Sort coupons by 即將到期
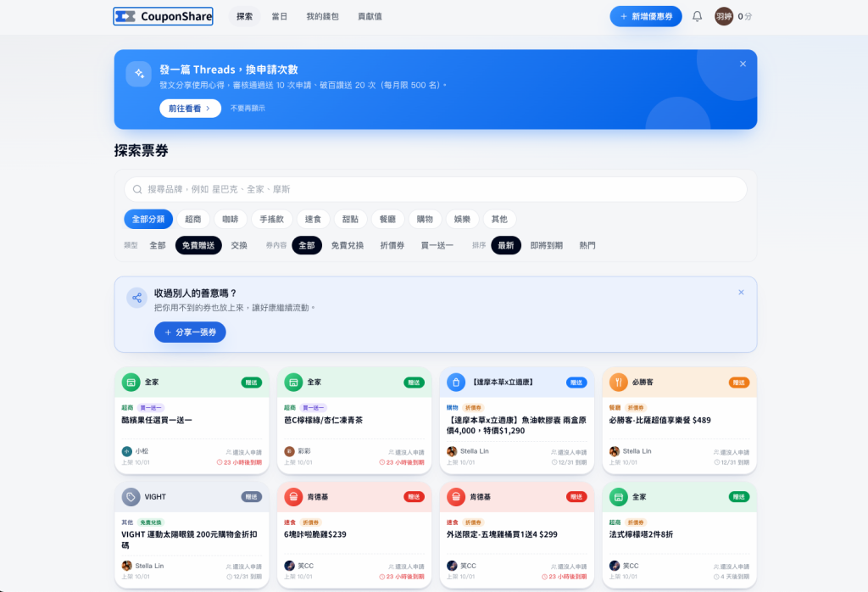 547,245
